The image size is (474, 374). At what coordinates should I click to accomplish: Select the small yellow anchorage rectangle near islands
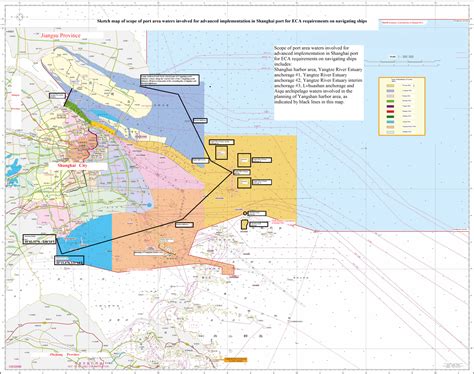click(x=244, y=224)
